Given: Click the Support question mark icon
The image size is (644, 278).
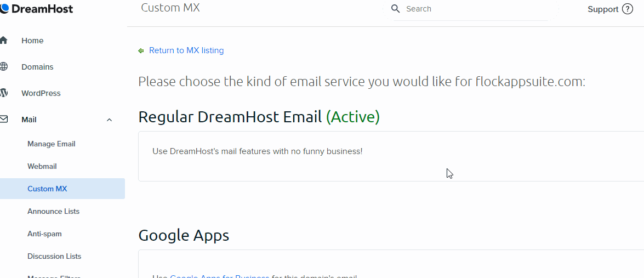Looking at the screenshot, I should (627, 9).
